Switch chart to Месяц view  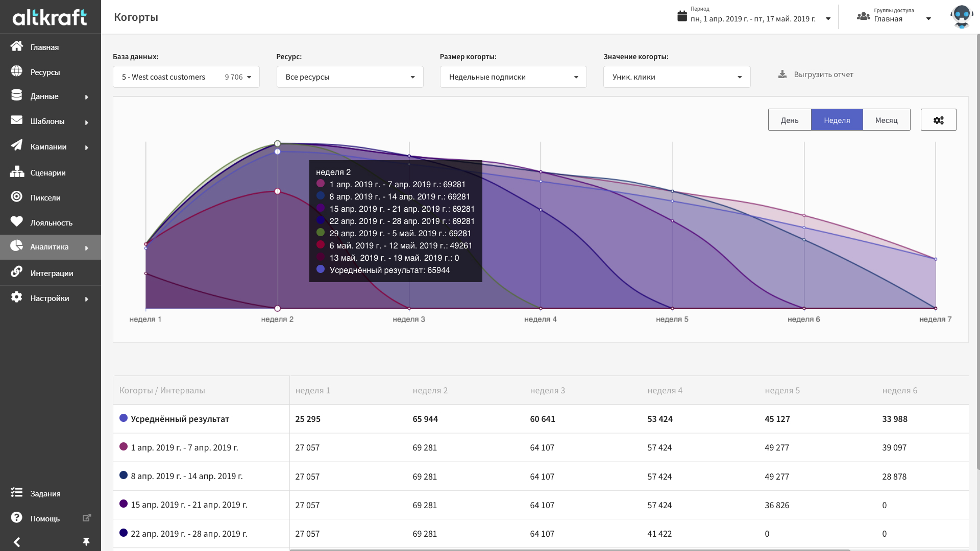[887, 120]
